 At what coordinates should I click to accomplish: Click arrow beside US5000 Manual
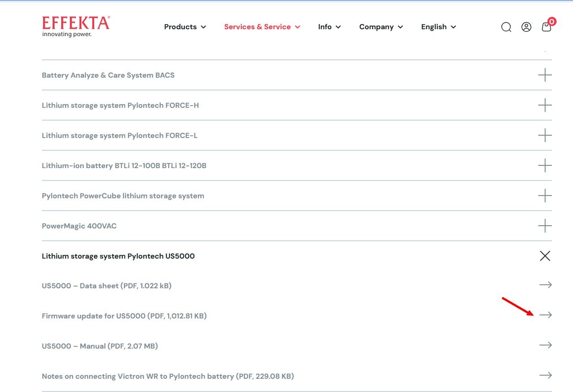(545, 345)
